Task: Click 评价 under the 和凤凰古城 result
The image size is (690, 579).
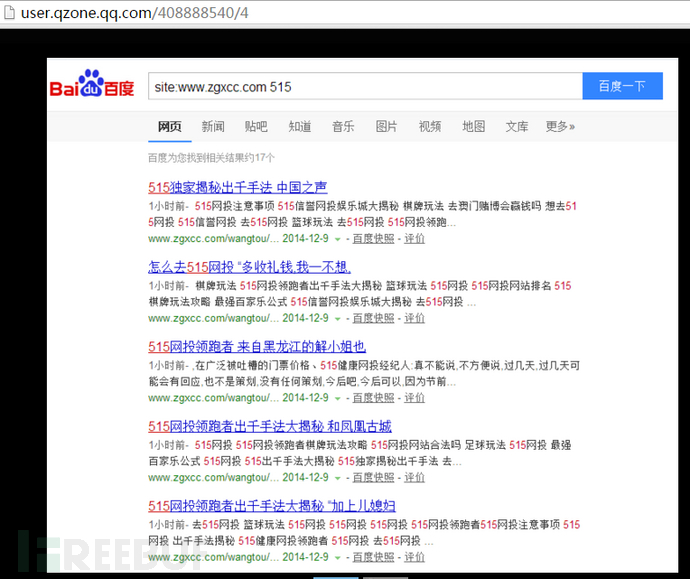Action: pos(415,477)
